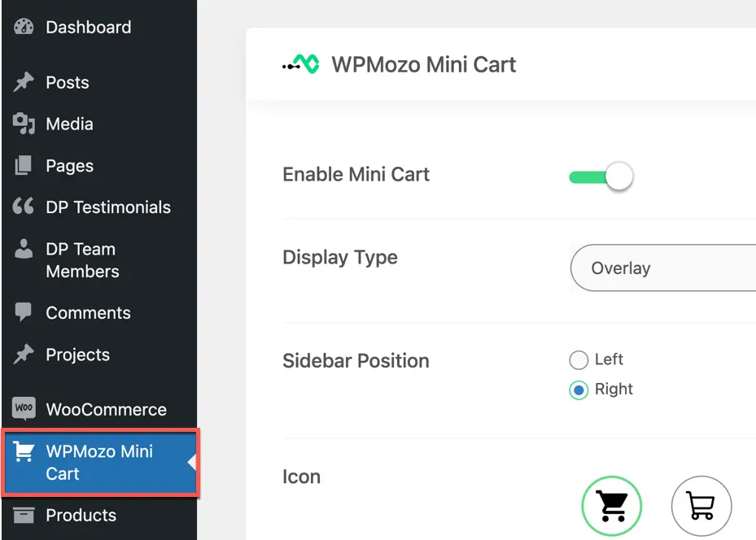The image size is (756, 540).
Task: Open the WooCommerce menu label
Action: 106,409
